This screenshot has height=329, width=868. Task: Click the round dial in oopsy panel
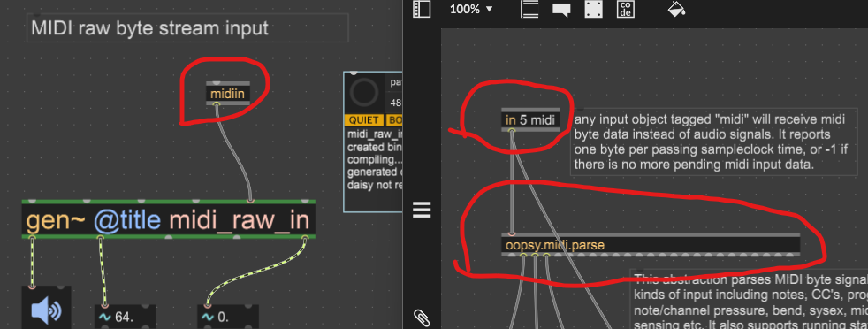[363, 93]
